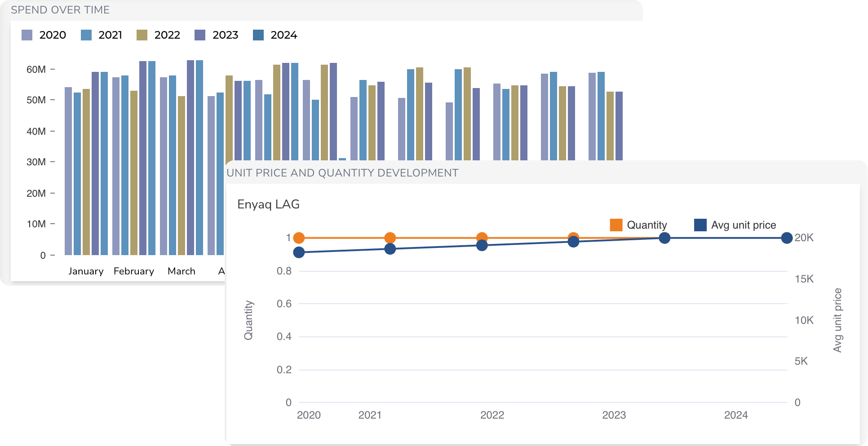Click the 20K right axis label

(804, 238)
